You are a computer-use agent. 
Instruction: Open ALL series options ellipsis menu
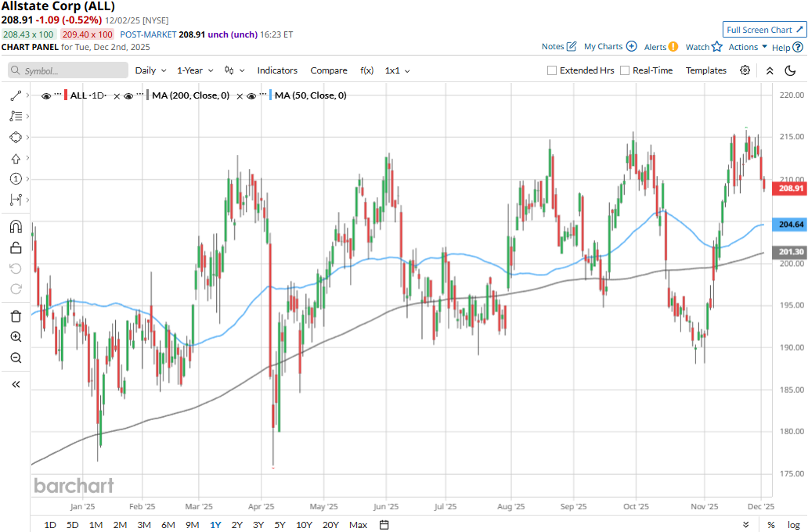pos(58,94)
